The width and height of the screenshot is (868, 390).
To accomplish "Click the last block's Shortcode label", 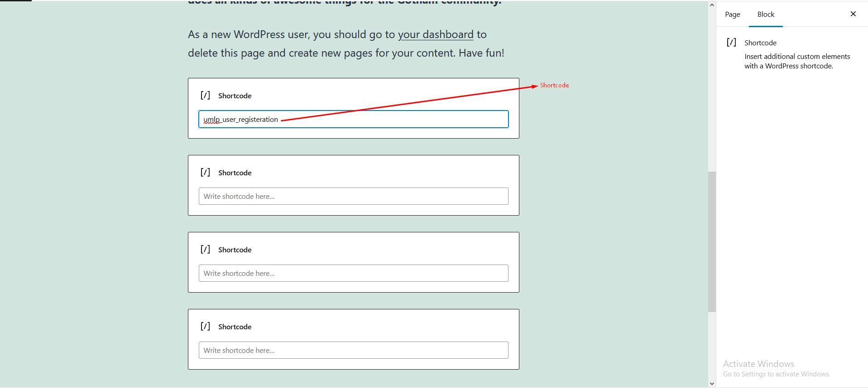I will point(235,327).
